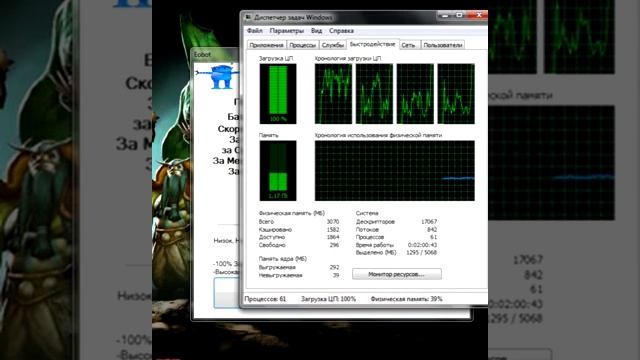Click the status bar entry Физическая память: 39%
Screen dimensions: 640x360
coord(406,299)
